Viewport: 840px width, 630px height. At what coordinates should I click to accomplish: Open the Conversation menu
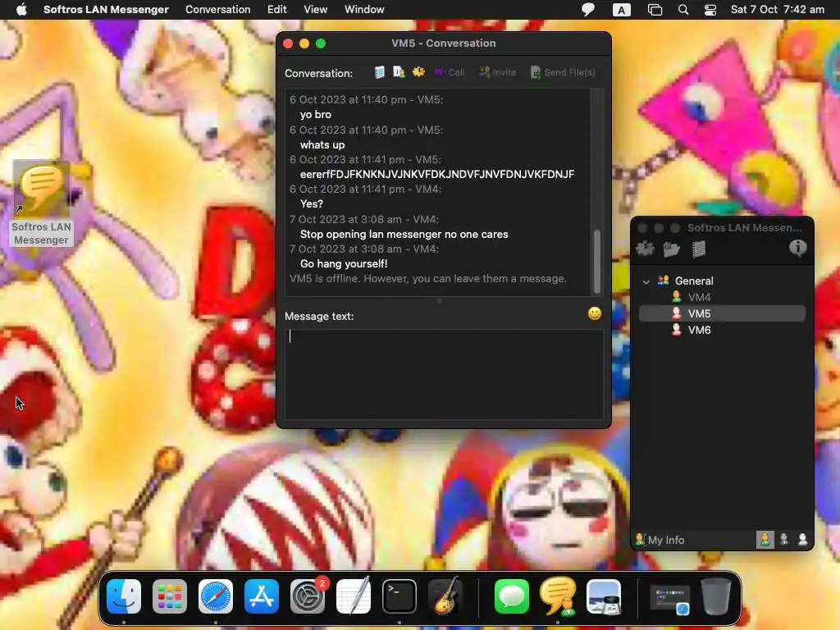217,10
